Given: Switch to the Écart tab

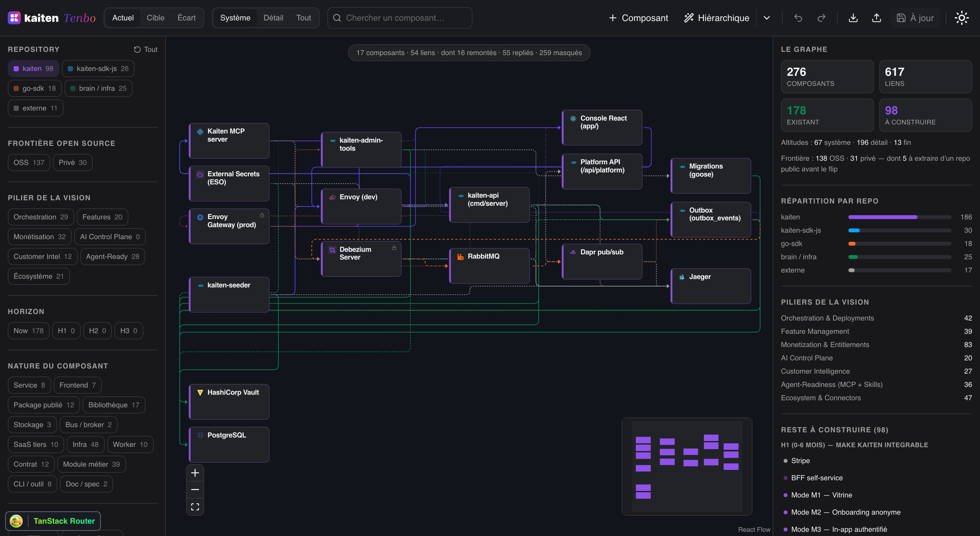Looking at the screenshot, I should [x=186, y=18].
